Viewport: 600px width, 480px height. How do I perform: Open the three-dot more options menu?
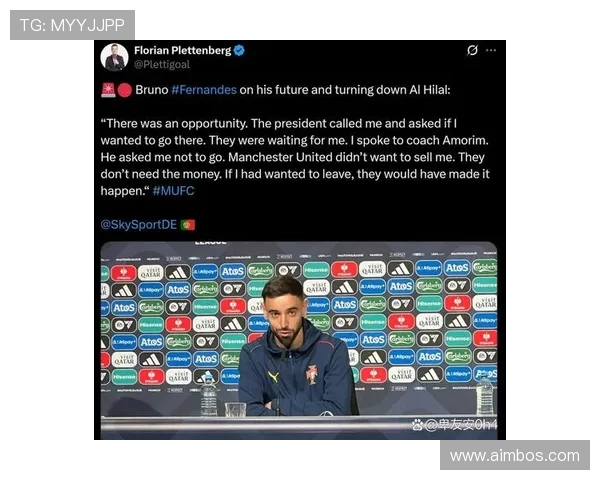point(491,50)
